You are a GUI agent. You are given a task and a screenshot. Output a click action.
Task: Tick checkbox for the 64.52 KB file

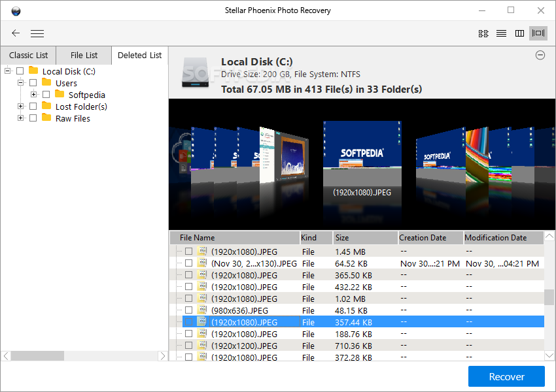click(188, 263)
